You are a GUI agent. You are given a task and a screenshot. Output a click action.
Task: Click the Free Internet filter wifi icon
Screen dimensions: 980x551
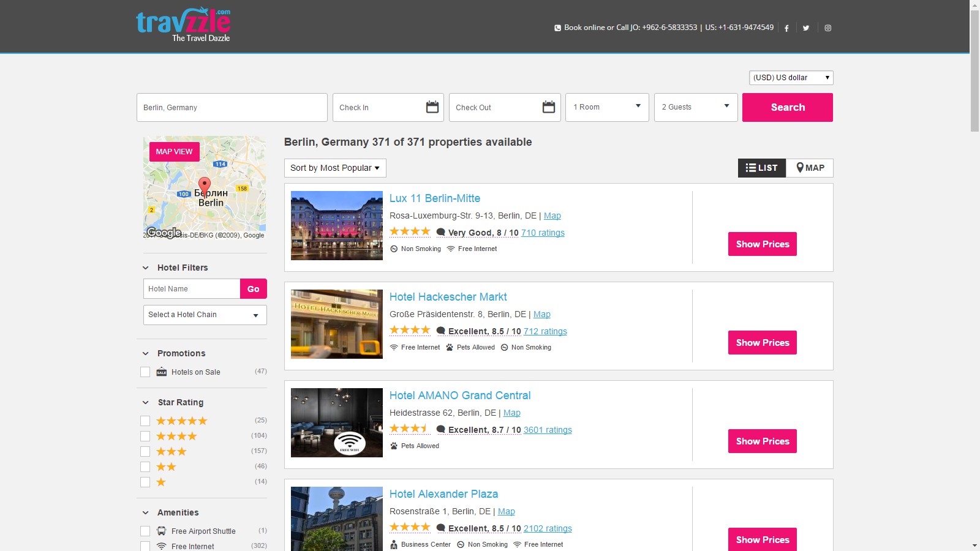click(162, 547)
